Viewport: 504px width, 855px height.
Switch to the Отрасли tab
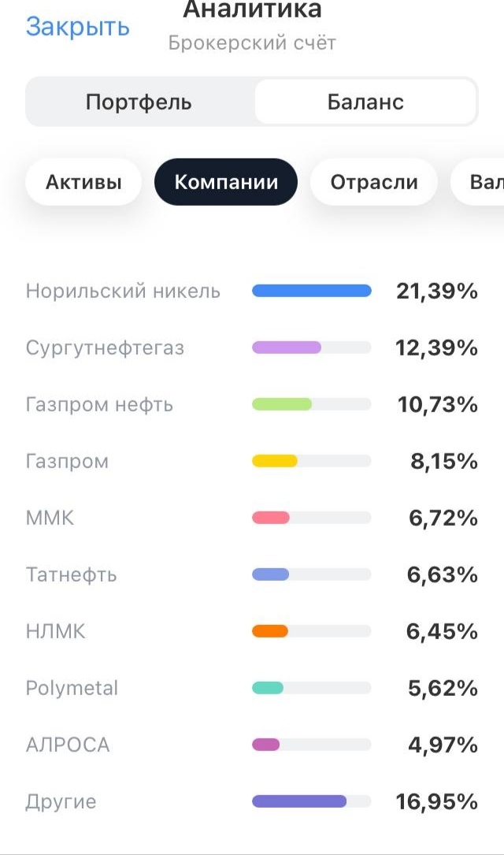[x=373, y=183]
